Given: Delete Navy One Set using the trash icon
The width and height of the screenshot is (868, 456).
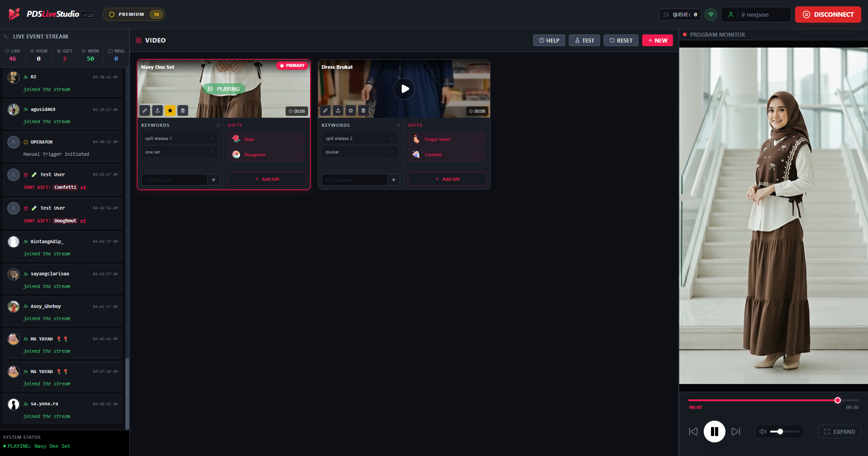Looking at the screenshot, I should [x=182, y=110].
